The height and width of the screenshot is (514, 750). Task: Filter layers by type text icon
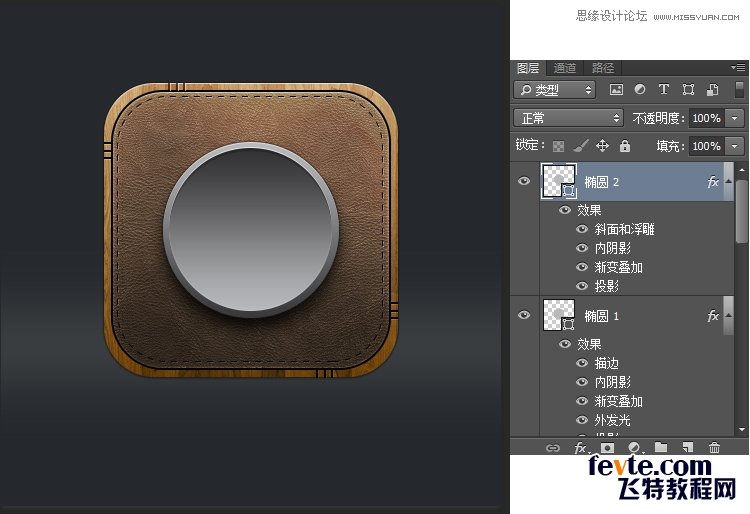click(663, 89)
